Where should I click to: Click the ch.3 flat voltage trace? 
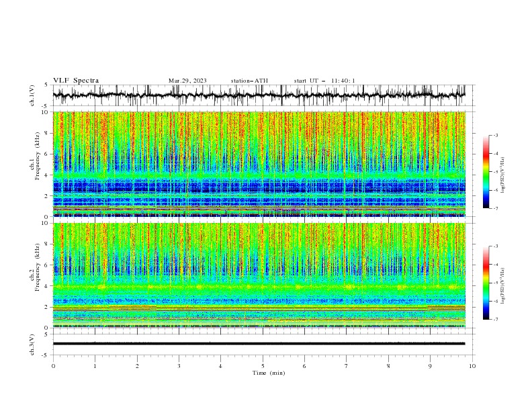pos(259,344)
